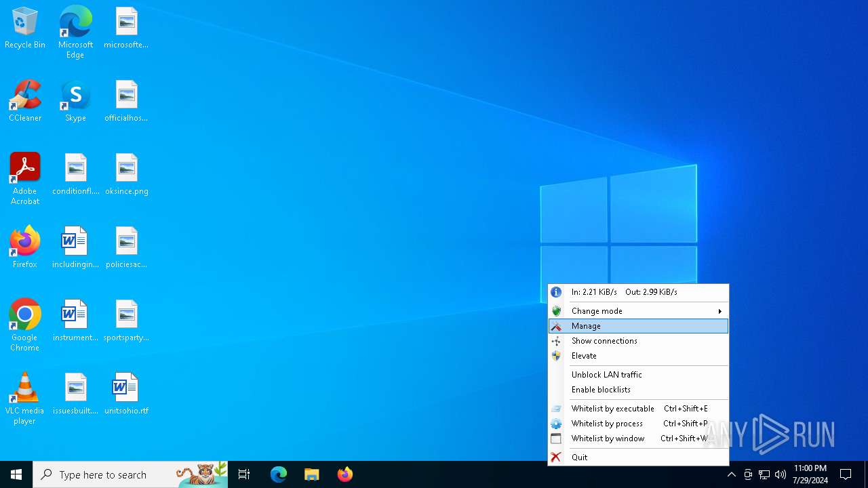
Task: Open the Recycle Bin desktop icon
Action: [25, 28]
